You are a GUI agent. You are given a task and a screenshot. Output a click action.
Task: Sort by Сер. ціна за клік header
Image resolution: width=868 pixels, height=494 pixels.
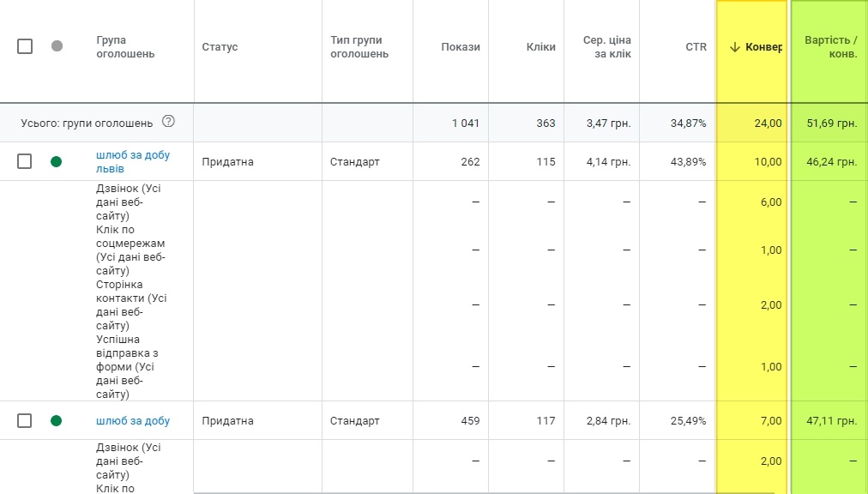[x=606, y=47]
